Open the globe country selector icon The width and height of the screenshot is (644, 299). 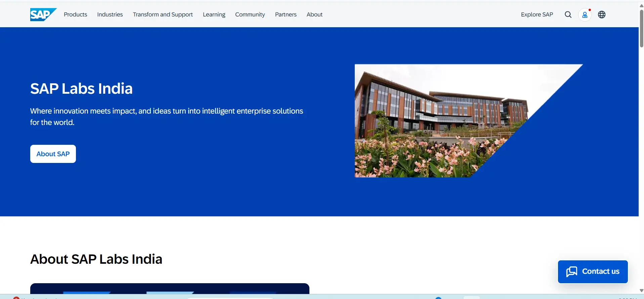pos(602,14)
